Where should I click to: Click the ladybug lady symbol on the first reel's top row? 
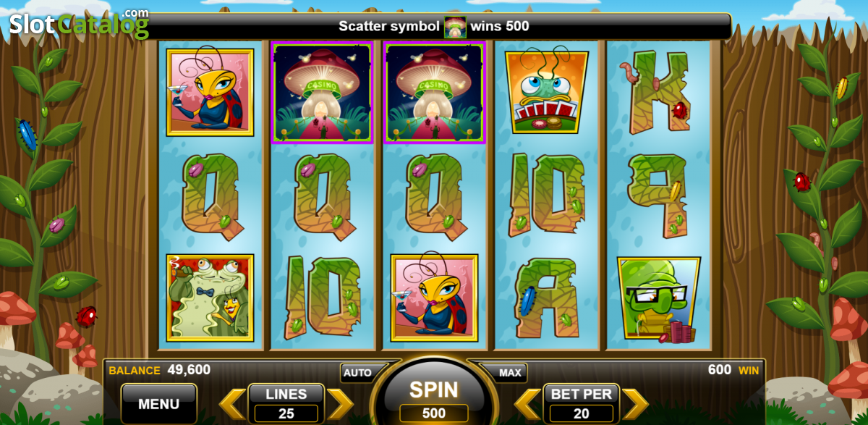pyautogui.click(x=210, y=92)
